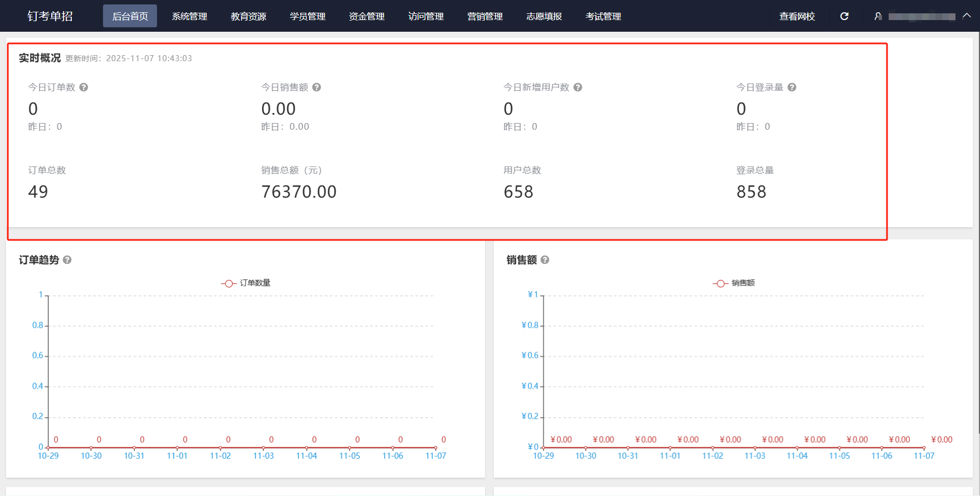This screenshot has height=496, width=980.
Task: Click the 11-07 data point in 订单趋势 chart
Action: coord(435,448)
